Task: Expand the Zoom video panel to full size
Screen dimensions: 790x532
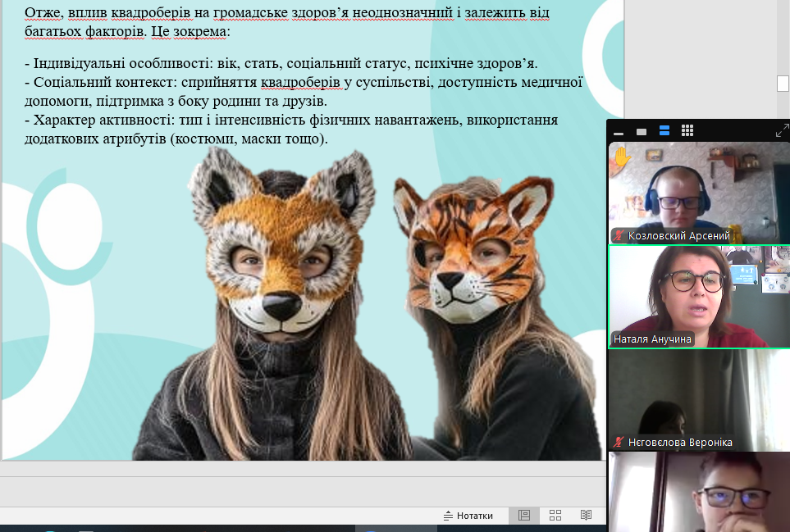Action: point(782,131)
